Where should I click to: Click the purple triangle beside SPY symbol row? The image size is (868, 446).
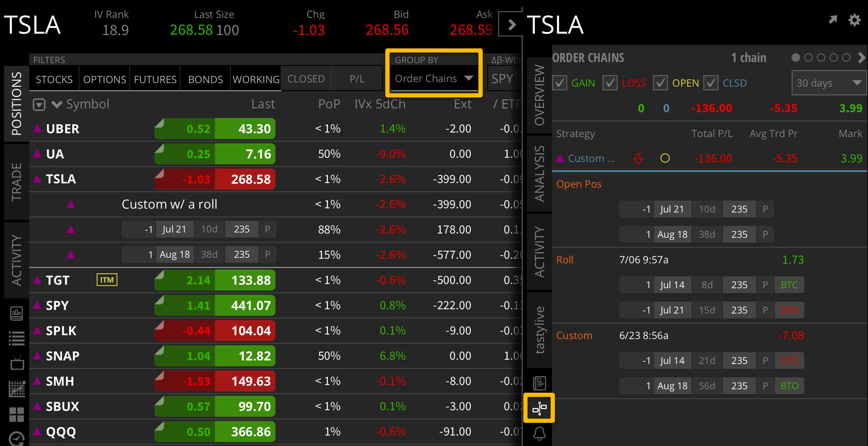click(37, 305)
